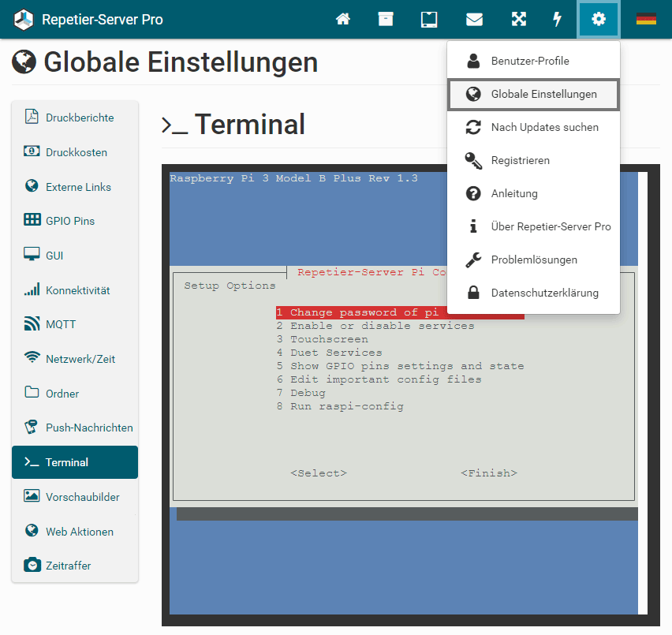
Task: Select Show GPIO pins settings and state
Action: tap(401, 366)
